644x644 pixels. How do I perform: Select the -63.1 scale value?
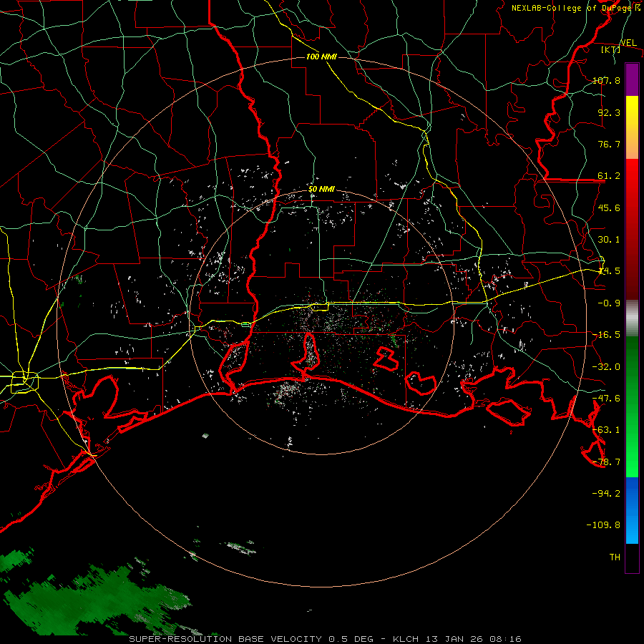606,430
